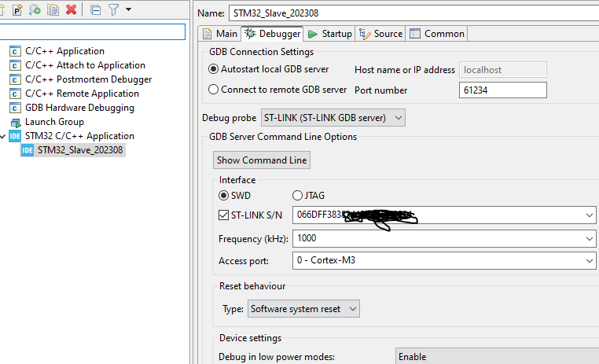The height and width of the screenshot is (364, 599).
Task: Open the Frequency (kHz) dropdown
Action: (589, 239)
